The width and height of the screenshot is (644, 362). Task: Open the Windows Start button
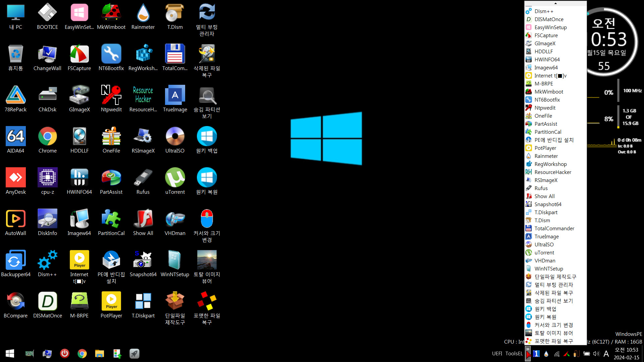(x=10, y=353)
